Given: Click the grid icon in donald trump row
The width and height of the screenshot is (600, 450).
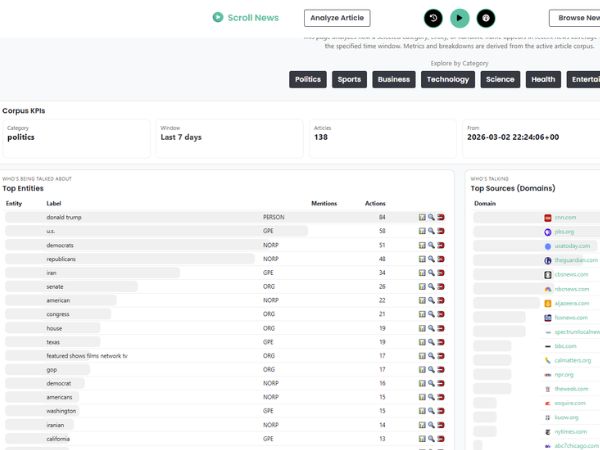Looking at the screenshot, I should point(422,217).
